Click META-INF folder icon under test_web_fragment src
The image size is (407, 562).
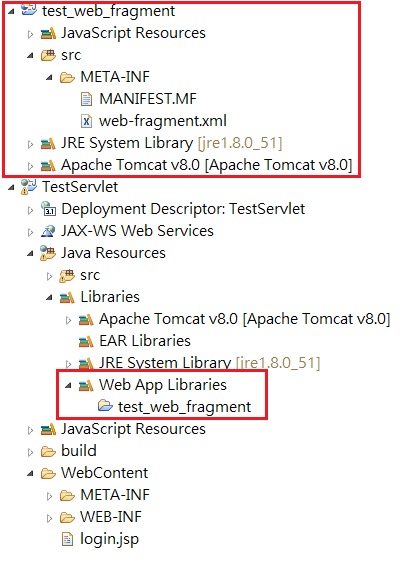[67, 77]
